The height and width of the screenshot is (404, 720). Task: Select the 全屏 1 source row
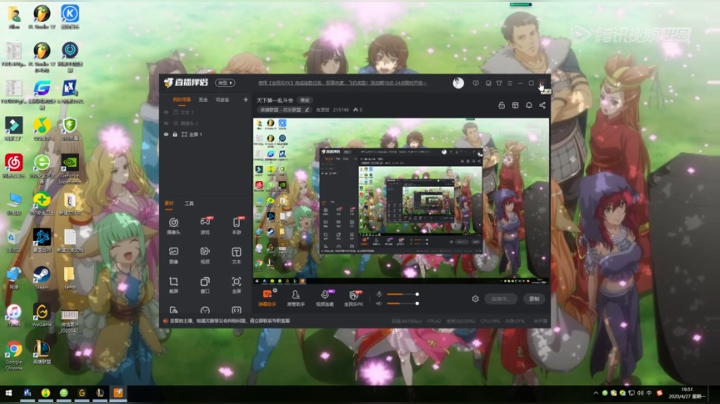point(206,135)
